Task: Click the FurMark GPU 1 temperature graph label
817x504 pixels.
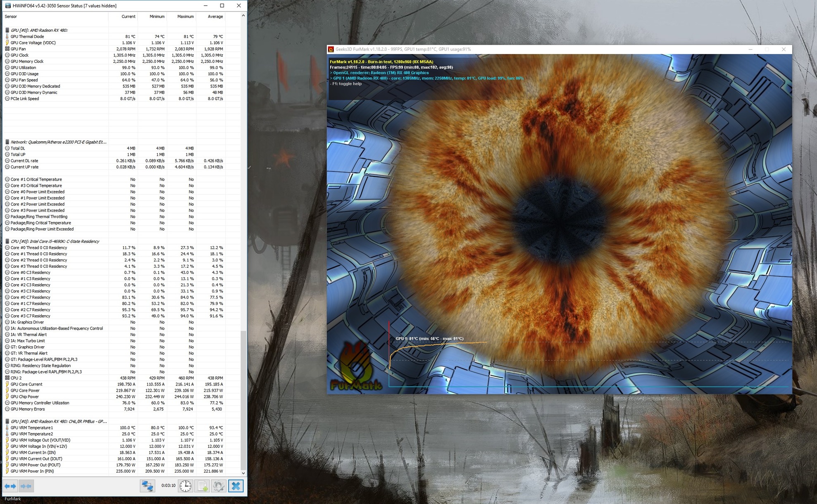Action: pos(429,339)
